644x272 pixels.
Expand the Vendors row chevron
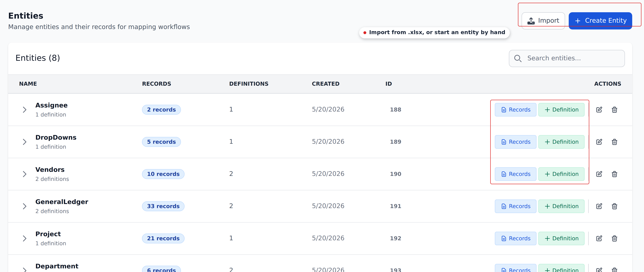[24, 174]
